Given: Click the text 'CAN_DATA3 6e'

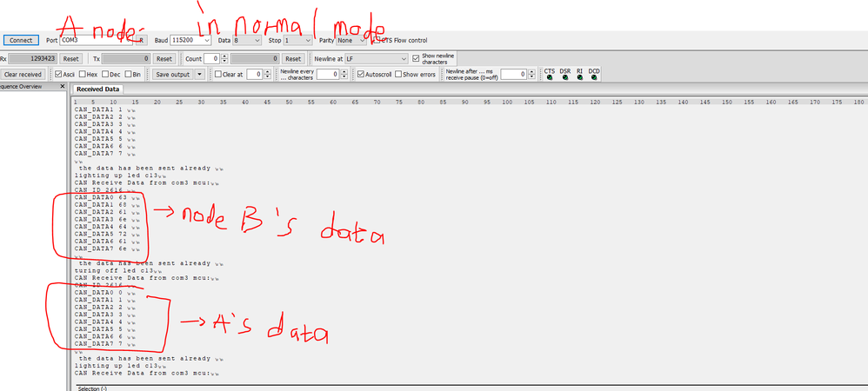Looking at the screenshot, I should (100, 219).
